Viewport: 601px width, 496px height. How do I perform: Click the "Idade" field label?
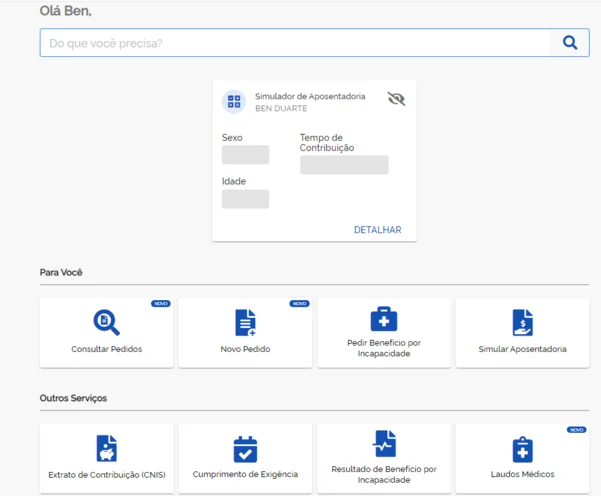point(234,181)
